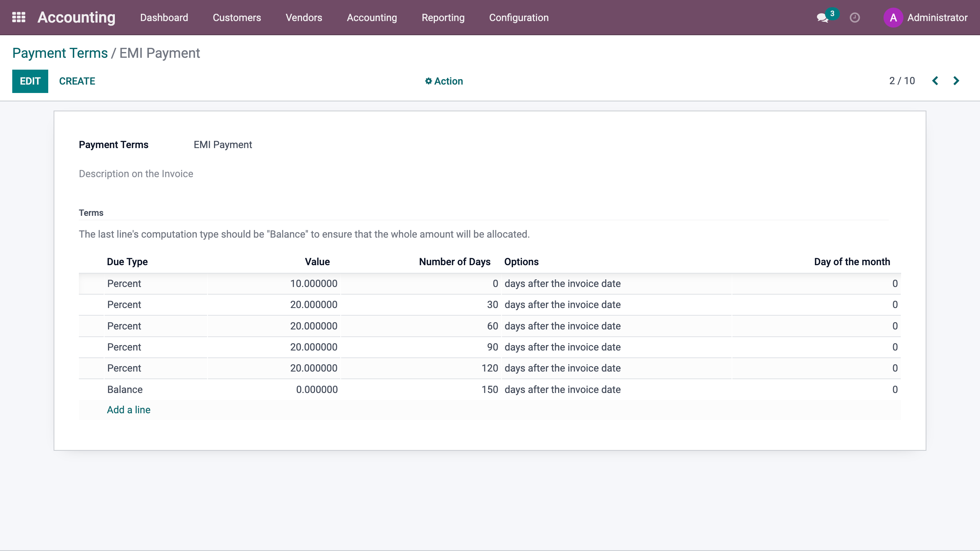The width and height of the screenshot is (980, 551).
Task: Click the Action gear icon
Action: [x=428, y=81]
